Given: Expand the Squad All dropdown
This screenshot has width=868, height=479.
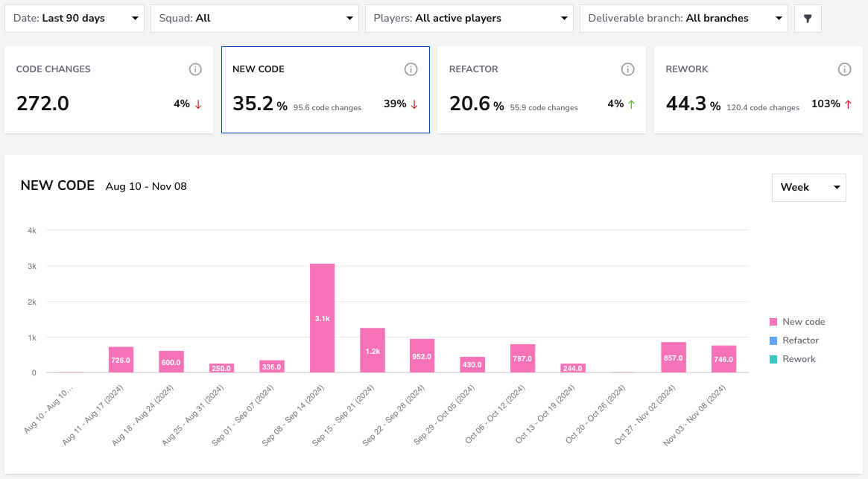Looking at the screenshot, I should (255, 19).
